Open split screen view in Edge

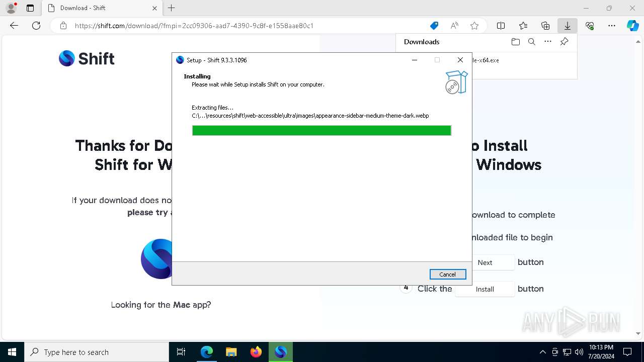(x=501, y=26)
